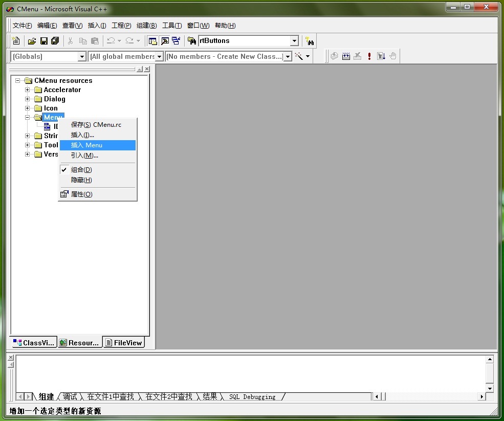The width and height of the screenshot is (504, 421).
Task: Toggle the Workspace window toolbar button
Action: (x=152, y=41)
